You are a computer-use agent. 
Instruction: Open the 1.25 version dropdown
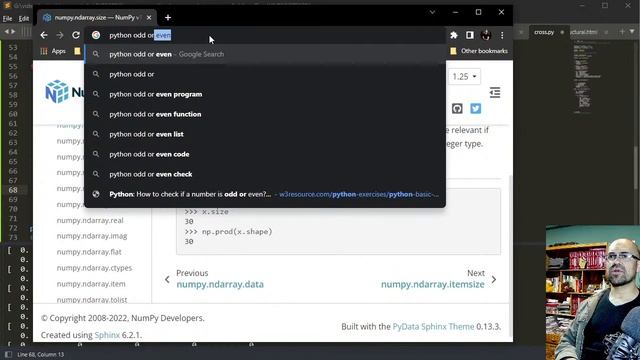click(x=464, y=76)
